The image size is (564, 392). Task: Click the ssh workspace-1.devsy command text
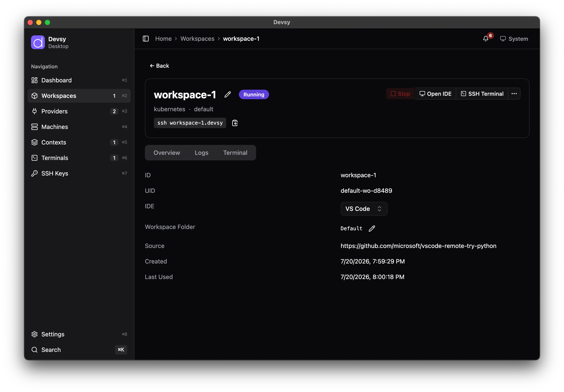(190, 123)
